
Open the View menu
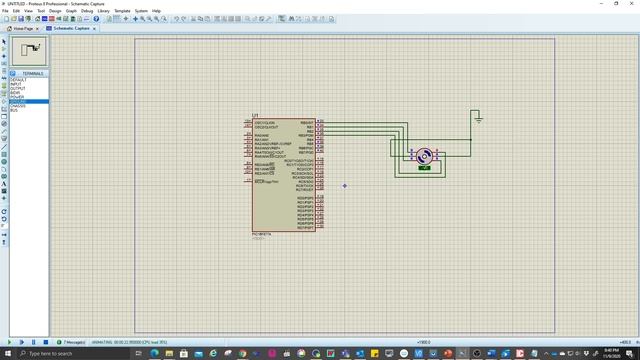29,11
